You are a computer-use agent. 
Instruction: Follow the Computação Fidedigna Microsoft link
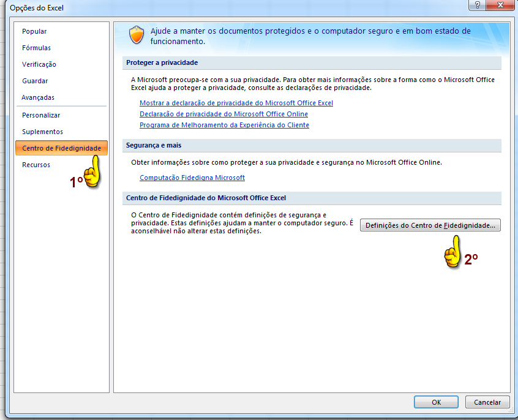[192, 178]
